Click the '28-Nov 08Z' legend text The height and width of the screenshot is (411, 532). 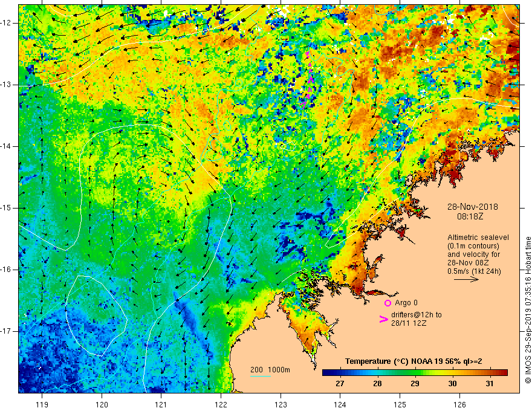[467, 263]
